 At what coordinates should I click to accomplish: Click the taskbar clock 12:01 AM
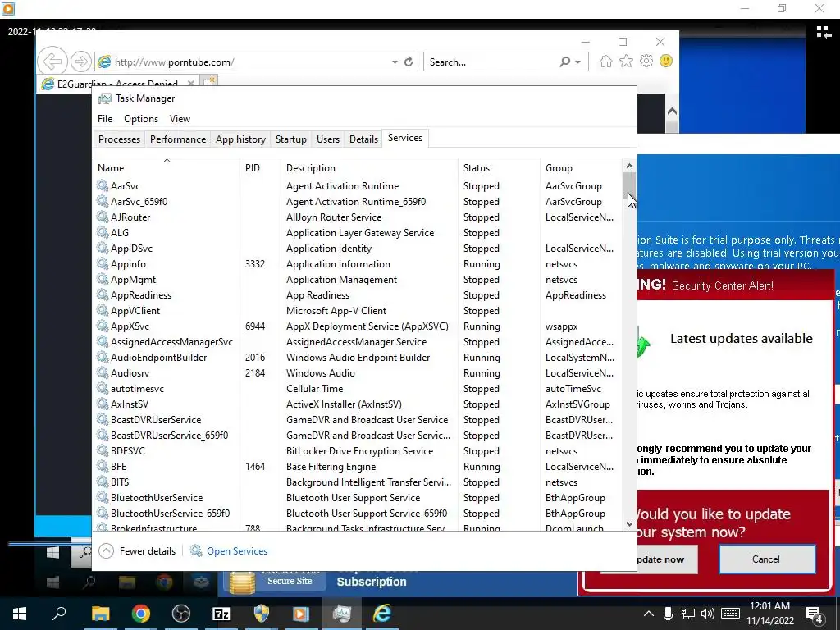point(769,606)
